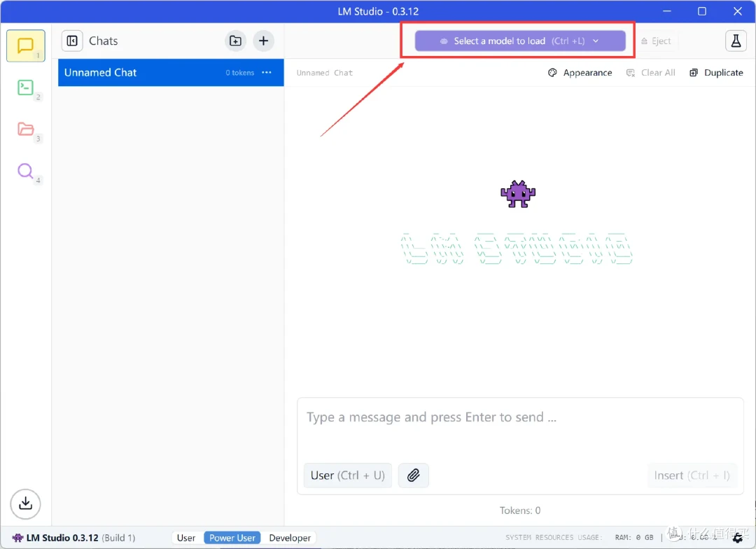Screen dimensions: 756x549
Task: Open My Models folder sidebar icon
Action: click(26, 130)
